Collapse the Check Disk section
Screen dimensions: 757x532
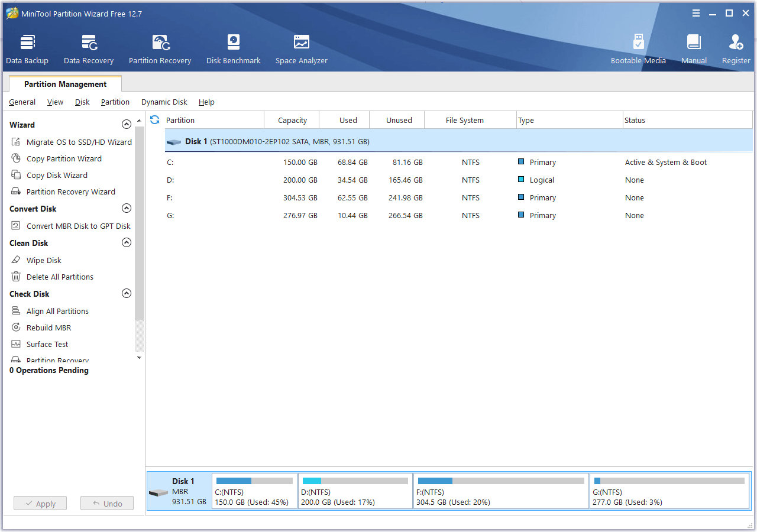[126, 293]
